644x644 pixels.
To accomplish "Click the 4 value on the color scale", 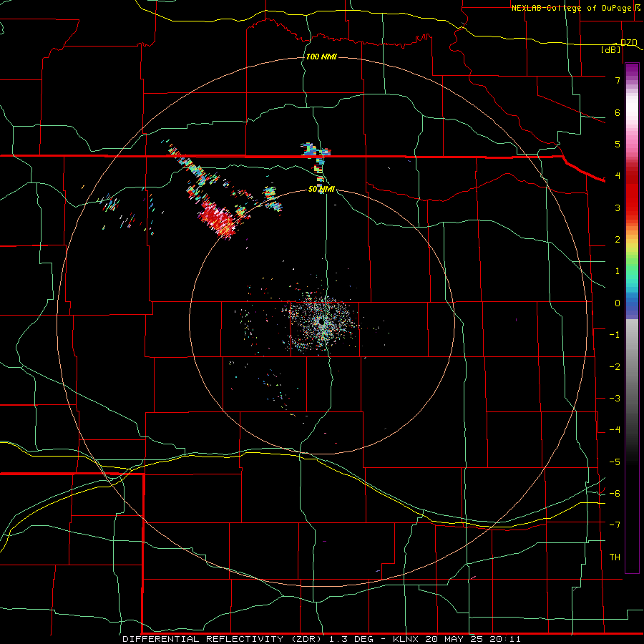I will pos(618,176).
